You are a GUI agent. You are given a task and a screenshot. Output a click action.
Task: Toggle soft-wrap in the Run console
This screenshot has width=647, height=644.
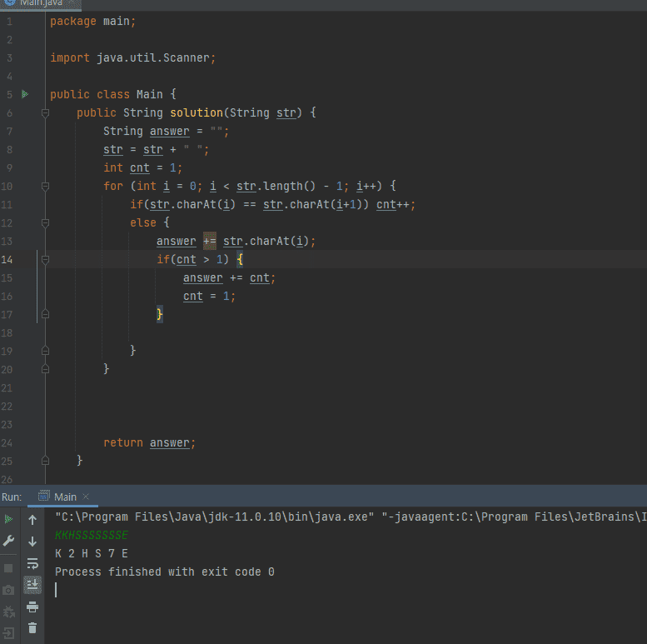coord(32,563)
